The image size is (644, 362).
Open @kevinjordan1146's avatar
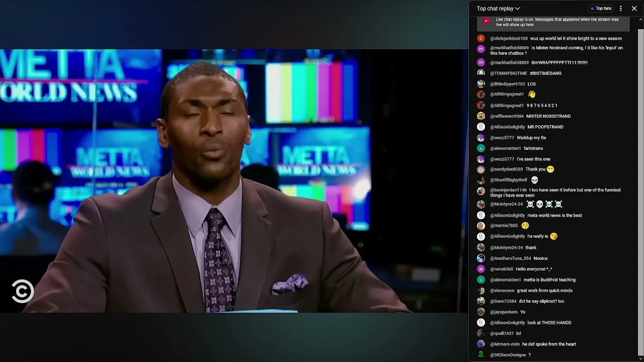[481, 191]
